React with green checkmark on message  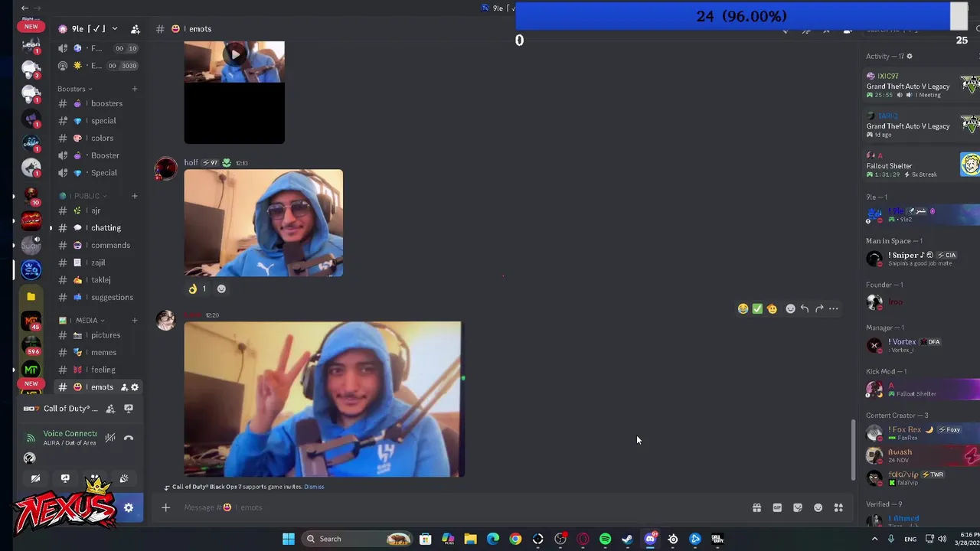757,308
